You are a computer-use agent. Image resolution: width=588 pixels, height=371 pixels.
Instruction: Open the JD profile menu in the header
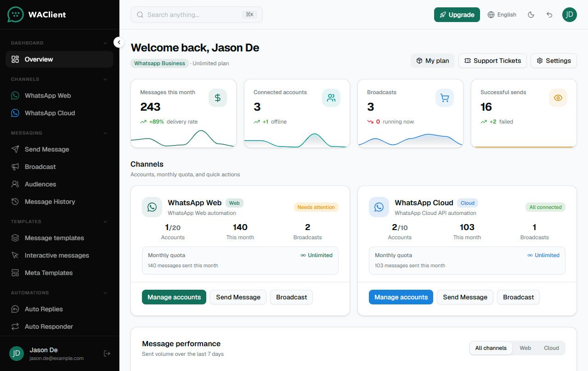570,15
